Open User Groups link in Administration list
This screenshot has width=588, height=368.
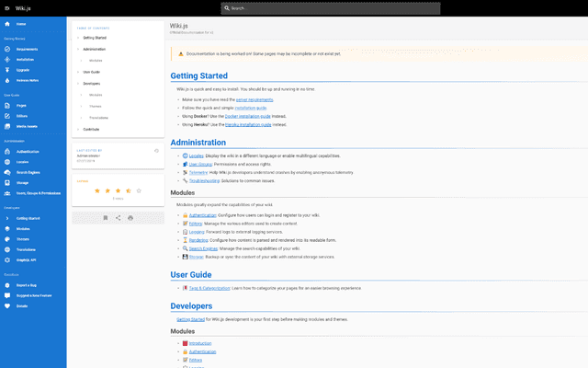tap(200, 164)
